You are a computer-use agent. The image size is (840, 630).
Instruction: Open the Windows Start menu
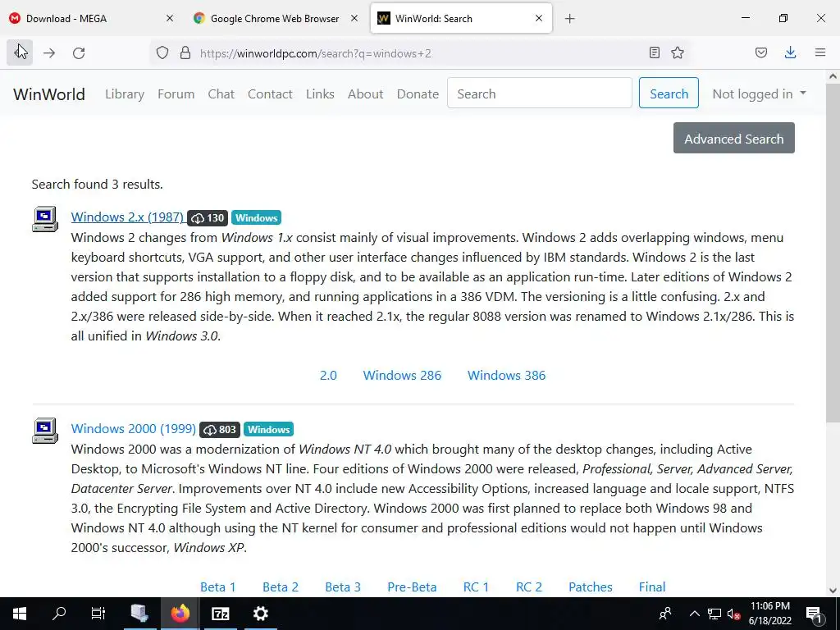click(x=20, y=614)
